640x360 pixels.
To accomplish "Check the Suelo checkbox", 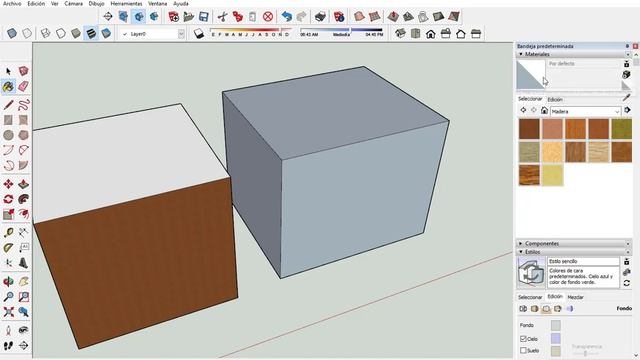I will [x=523, y=350].
